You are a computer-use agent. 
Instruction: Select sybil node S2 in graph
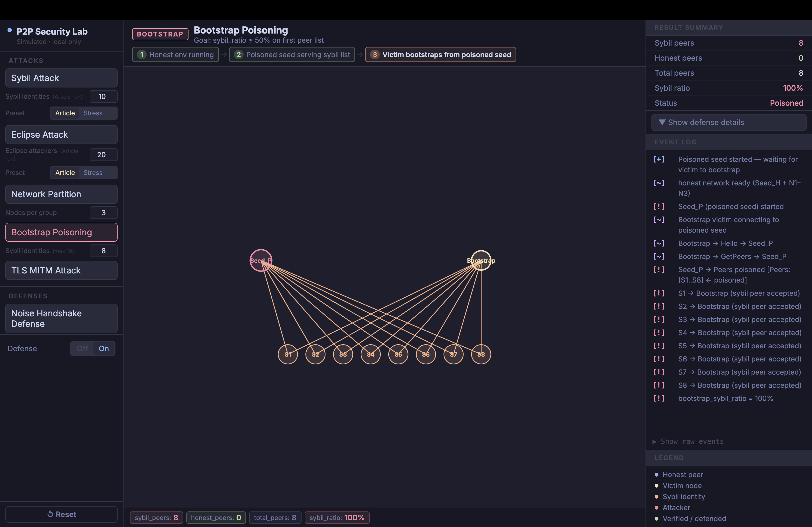pyautogui.click(x=315, y=354)
